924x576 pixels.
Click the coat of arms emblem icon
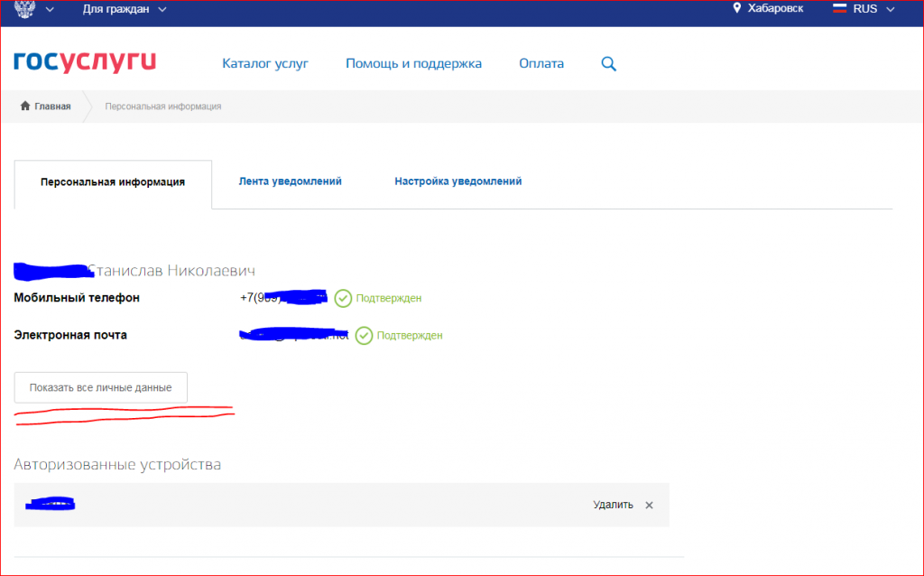24,9
